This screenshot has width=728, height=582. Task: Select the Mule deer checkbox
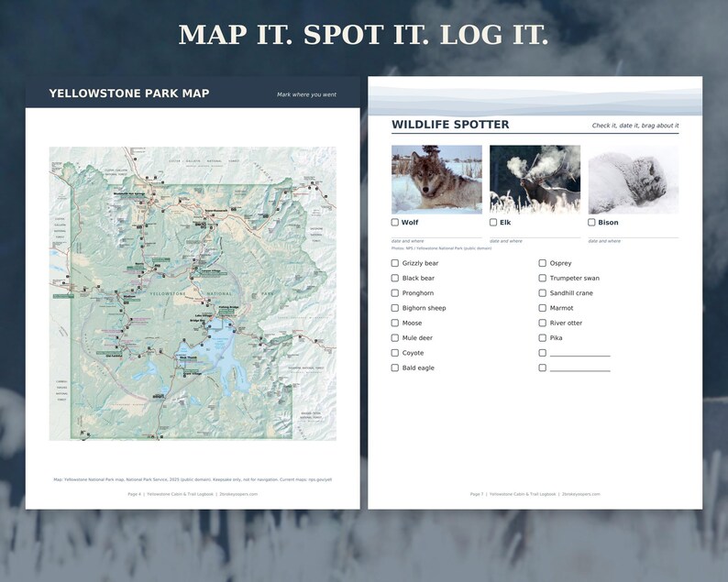coord(394,338)
